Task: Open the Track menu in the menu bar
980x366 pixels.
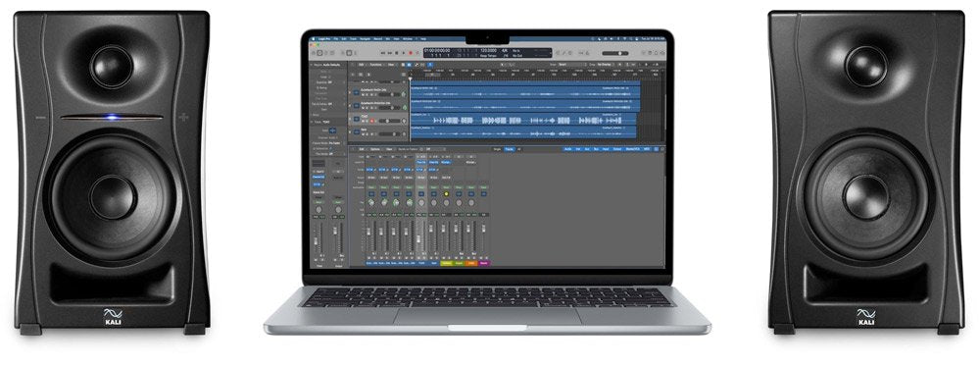Action: click(353, 39)
